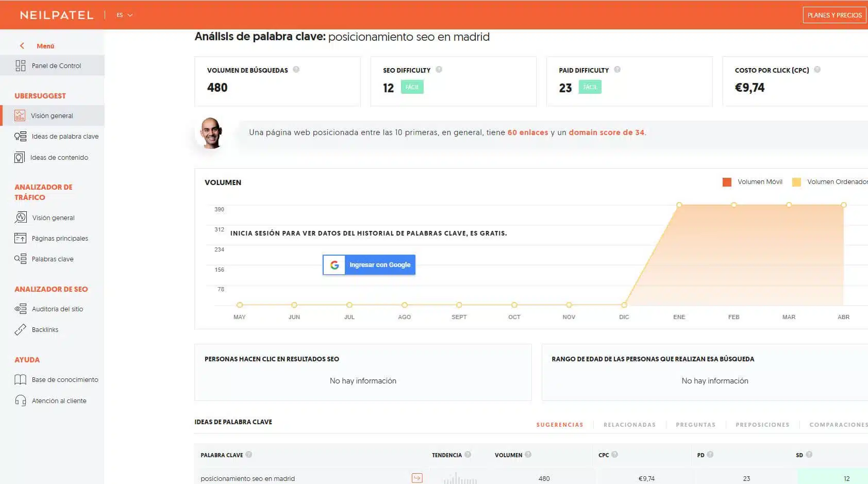Viewport: 868px width, 484px height.
Task: Click the back arrow next to Menú
Action: pos(22,46)
